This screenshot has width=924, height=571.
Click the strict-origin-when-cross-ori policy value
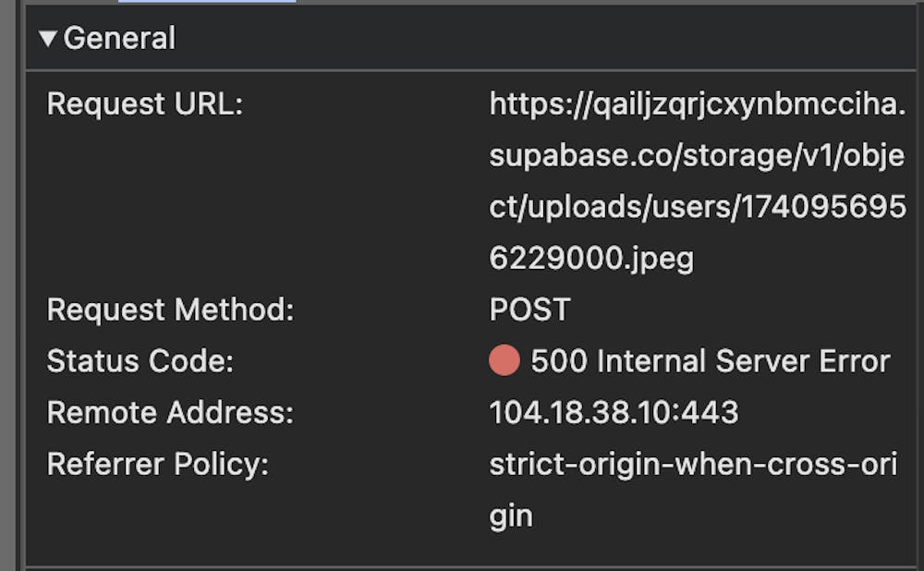[x=693, y=464]
